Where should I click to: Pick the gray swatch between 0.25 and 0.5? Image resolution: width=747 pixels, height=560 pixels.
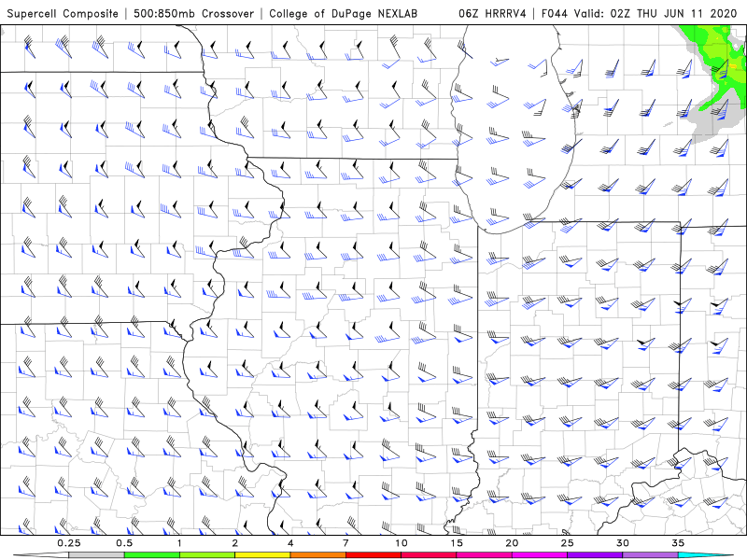click(x=97, y=555)
